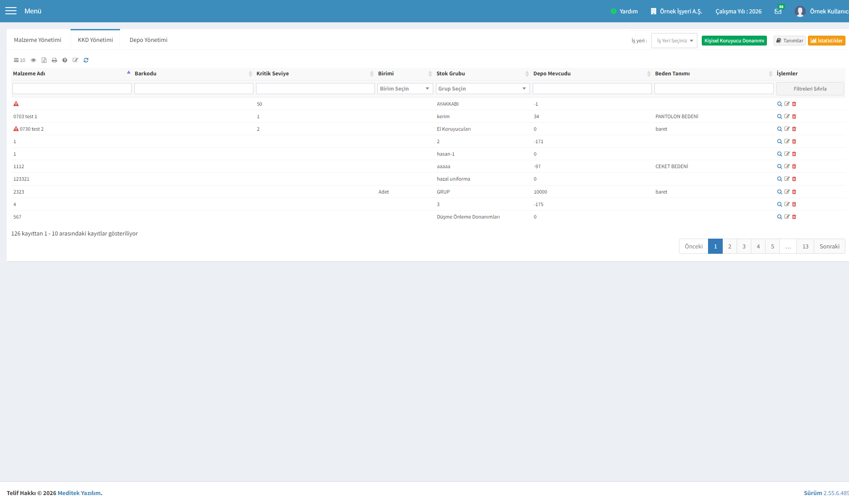Click the refresh icon in table toolbar
The height and width of the screenshot is (504, 849).
tap(86, 60)
